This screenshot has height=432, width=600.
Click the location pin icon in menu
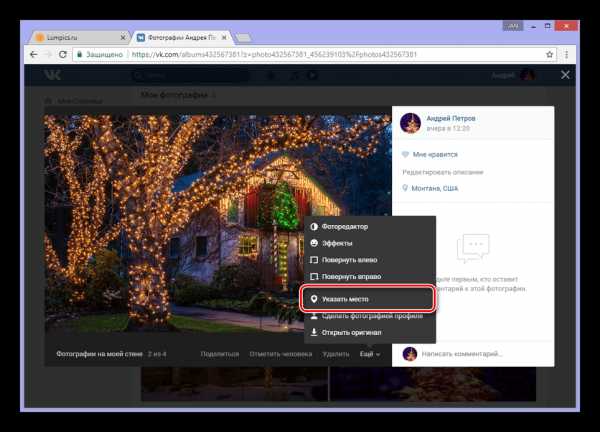[x=314, y=299]
